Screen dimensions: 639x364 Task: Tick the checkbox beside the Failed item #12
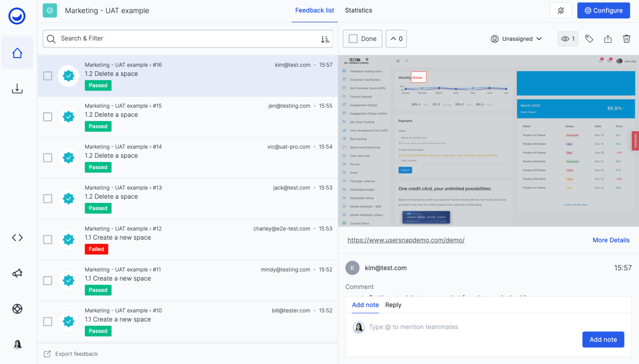47,239
